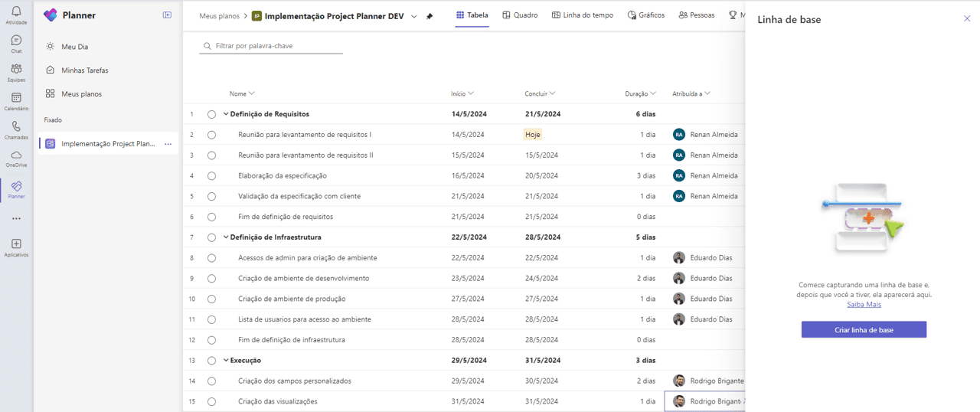This screenshot has width=980, height=412.
Task: Switch to the Quadro tab
Action: tap(520, 15)
